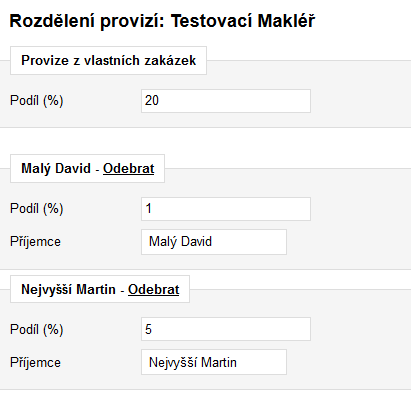Image resolution: width=411 pixels, height=394 pixels.
Task: Click Podíl (%) label in Nejvyšší Martin section
Action: click(x=37, y=329)
